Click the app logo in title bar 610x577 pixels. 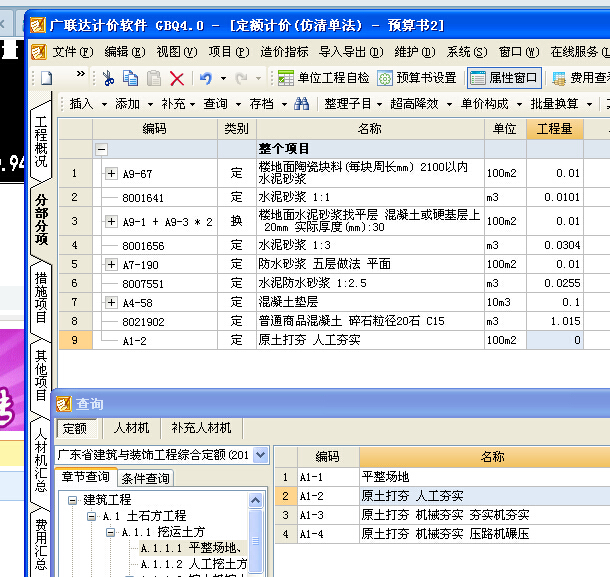coord(38,25)
